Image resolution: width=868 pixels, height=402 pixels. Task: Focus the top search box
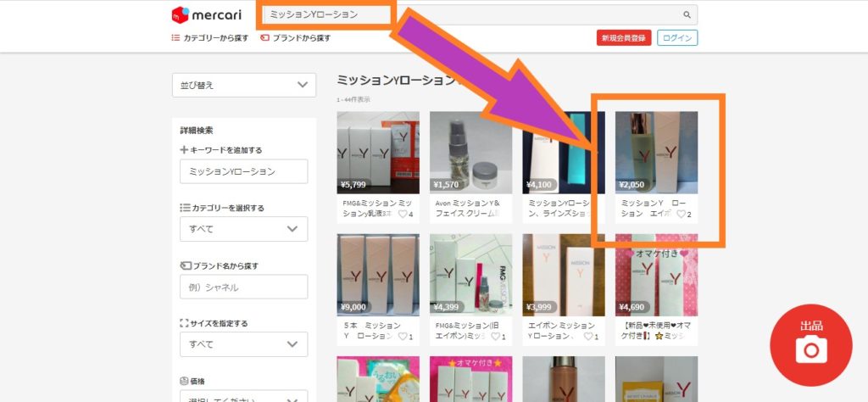click(480, 15)
